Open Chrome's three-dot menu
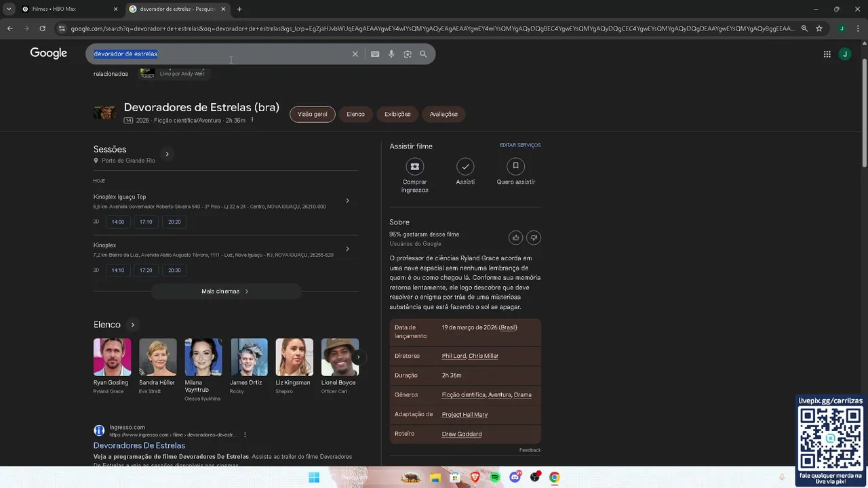Viewport: 868px width, 488px height. [859, 28]
